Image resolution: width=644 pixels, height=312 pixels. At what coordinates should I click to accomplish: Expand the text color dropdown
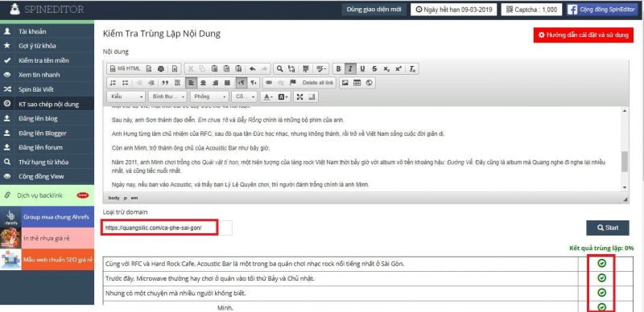point(269,96)
